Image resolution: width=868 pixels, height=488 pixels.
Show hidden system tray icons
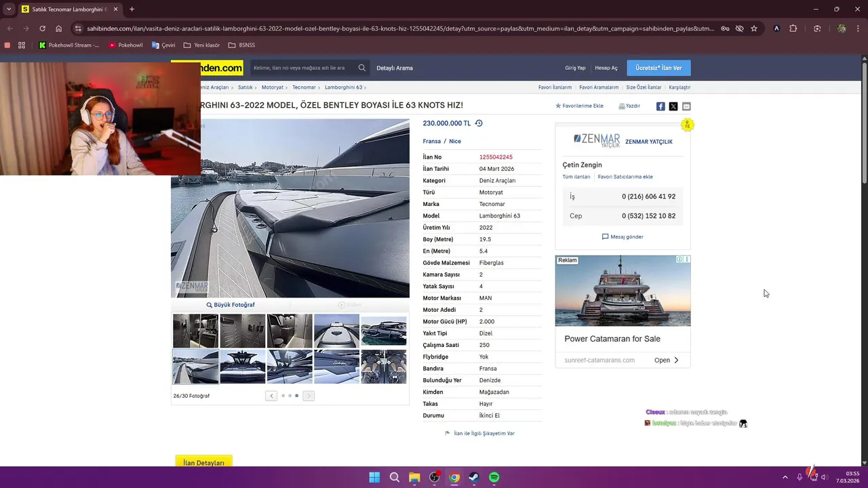(785, 477)
